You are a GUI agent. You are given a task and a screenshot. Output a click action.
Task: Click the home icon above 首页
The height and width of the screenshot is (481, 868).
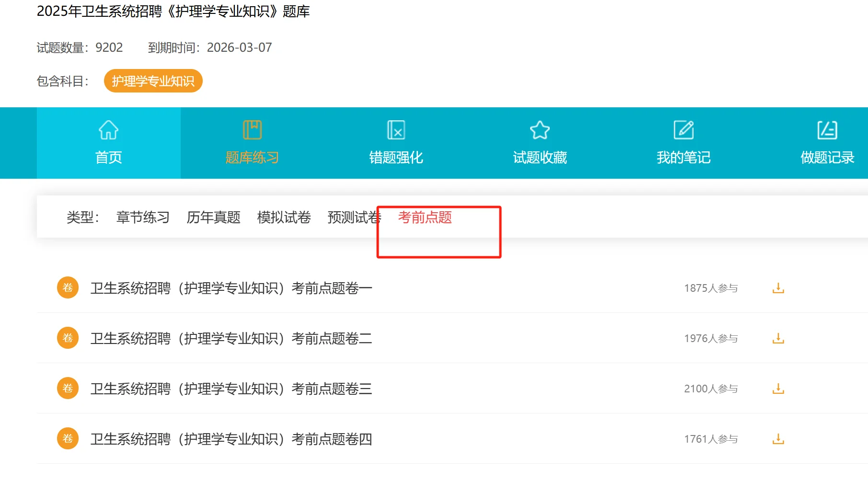pyautogui.click(x=108, y=130)
